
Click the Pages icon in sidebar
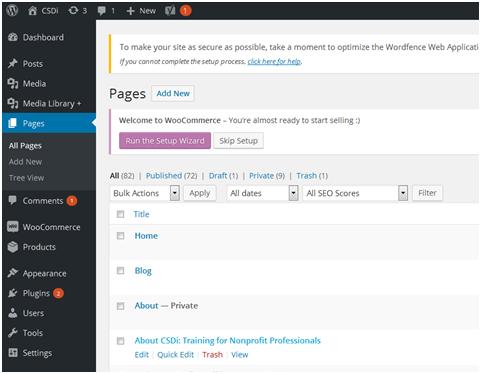pyautogui.click(x=13, y=123)
